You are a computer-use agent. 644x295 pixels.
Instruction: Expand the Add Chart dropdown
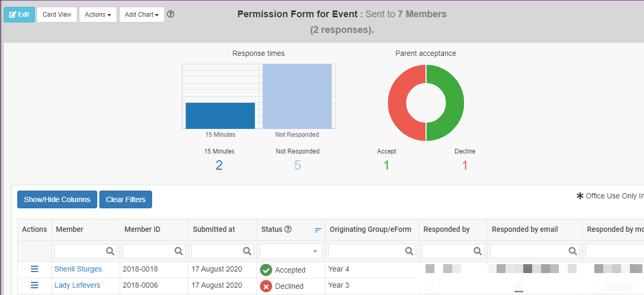(142, 15)
